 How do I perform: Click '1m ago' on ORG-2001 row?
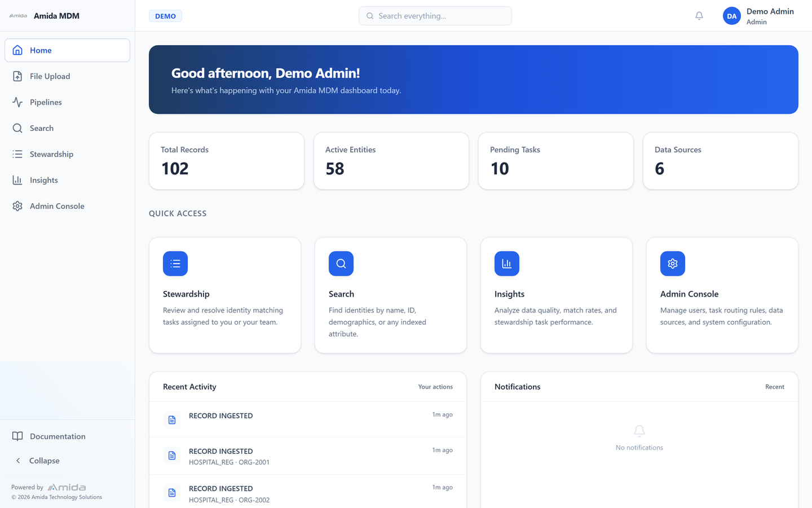(x=443, y=450)
